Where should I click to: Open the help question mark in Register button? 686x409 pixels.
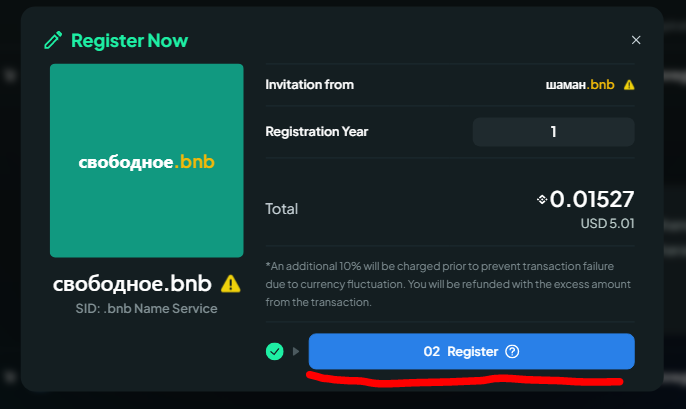(512, 352)
